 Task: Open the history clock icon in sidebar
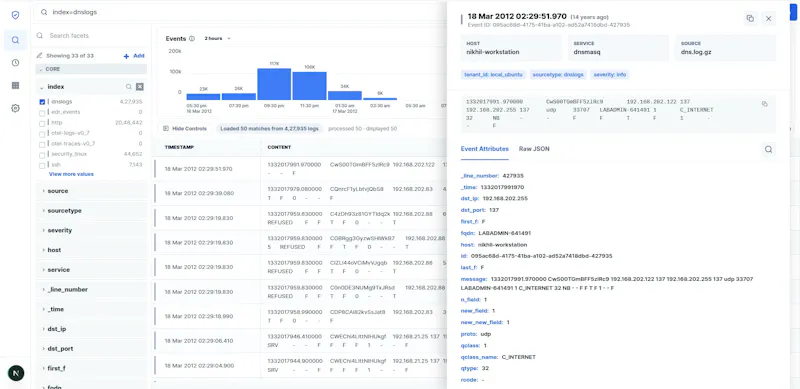[x=15, y=63]
